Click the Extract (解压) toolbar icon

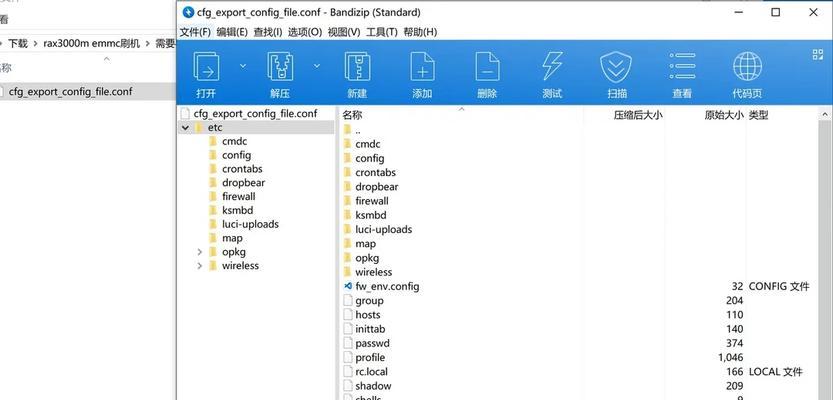[x=280, y=66]
